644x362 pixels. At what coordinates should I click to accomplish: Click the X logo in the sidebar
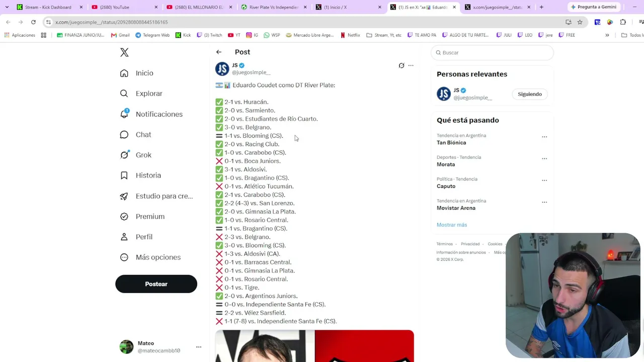click(x=124, y=52)
